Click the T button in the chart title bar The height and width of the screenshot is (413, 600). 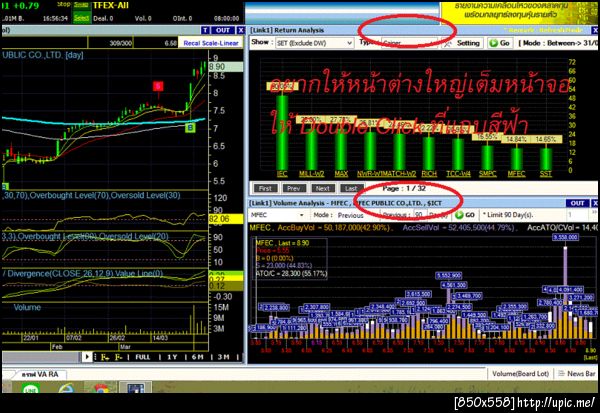205,30
